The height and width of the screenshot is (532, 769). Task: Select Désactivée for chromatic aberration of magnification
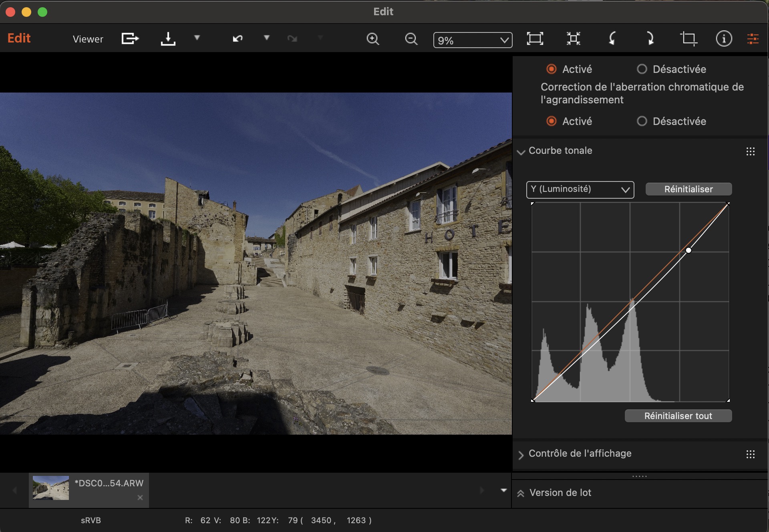tap(642, 121)
